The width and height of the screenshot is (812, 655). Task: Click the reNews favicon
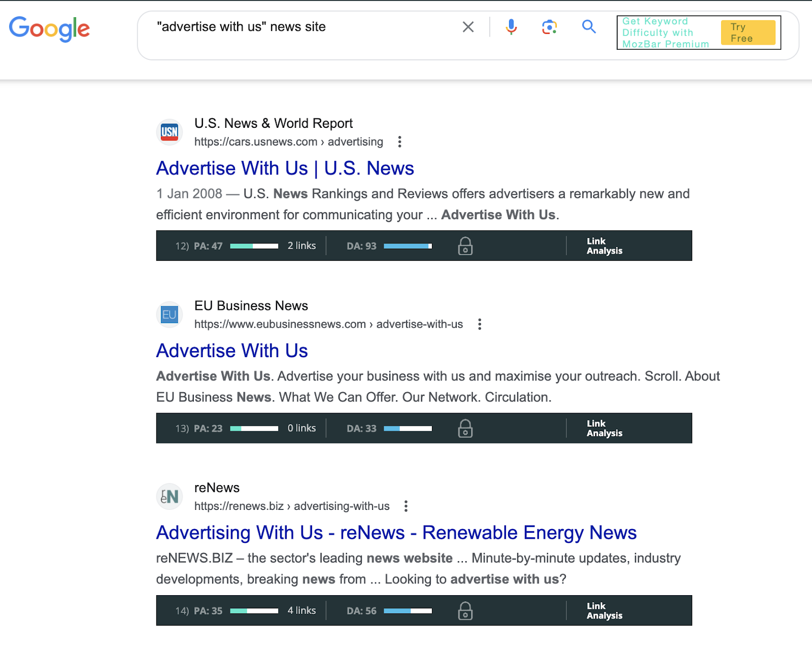pyautogui.click(x=169, y=497)
